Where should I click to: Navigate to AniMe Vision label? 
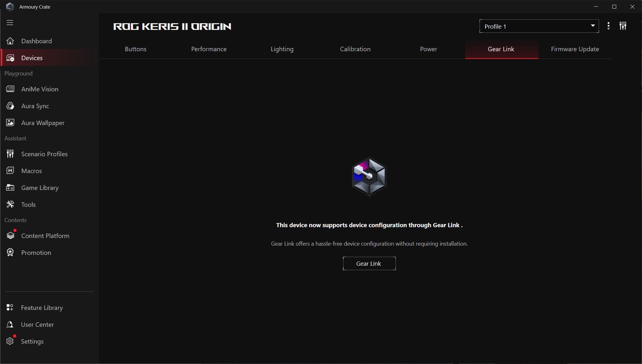tap(40, 89)
